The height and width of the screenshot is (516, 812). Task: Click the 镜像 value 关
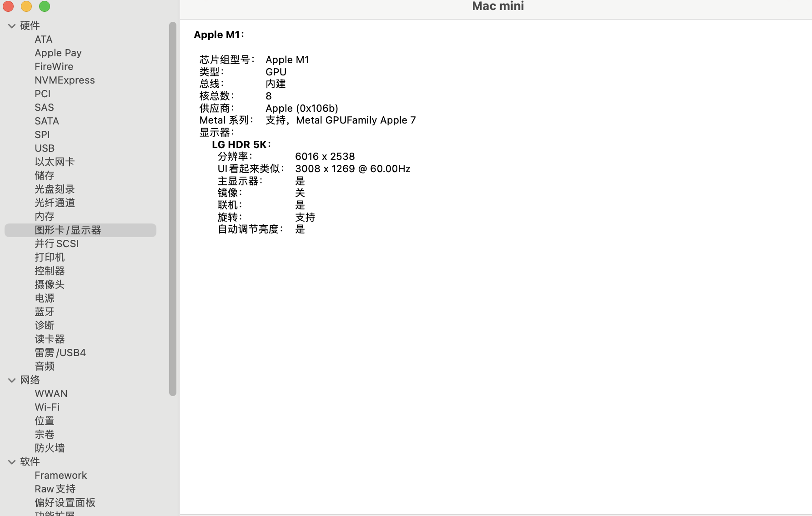coord(300,193)
